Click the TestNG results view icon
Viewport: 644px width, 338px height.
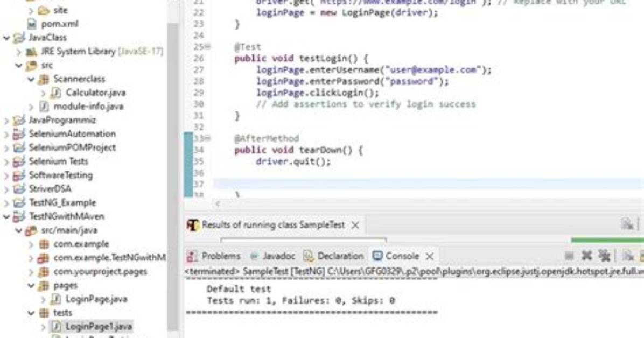193,225
